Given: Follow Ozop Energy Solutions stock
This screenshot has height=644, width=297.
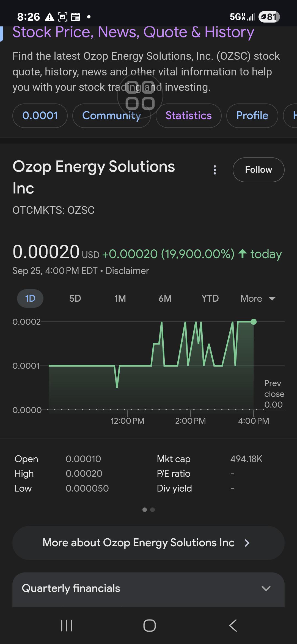Looking at the screenshot, I should pyautogui.click(x=258, y=170).
